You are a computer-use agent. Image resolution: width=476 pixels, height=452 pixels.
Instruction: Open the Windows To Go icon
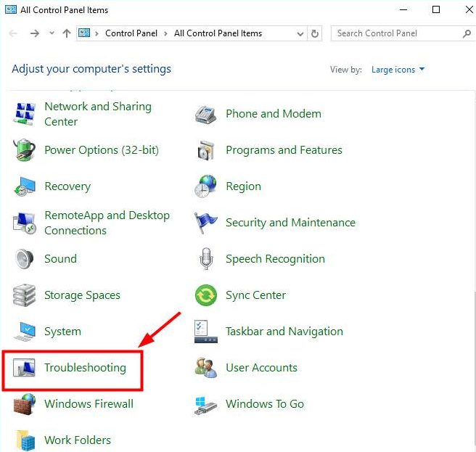tap(206, 404)
